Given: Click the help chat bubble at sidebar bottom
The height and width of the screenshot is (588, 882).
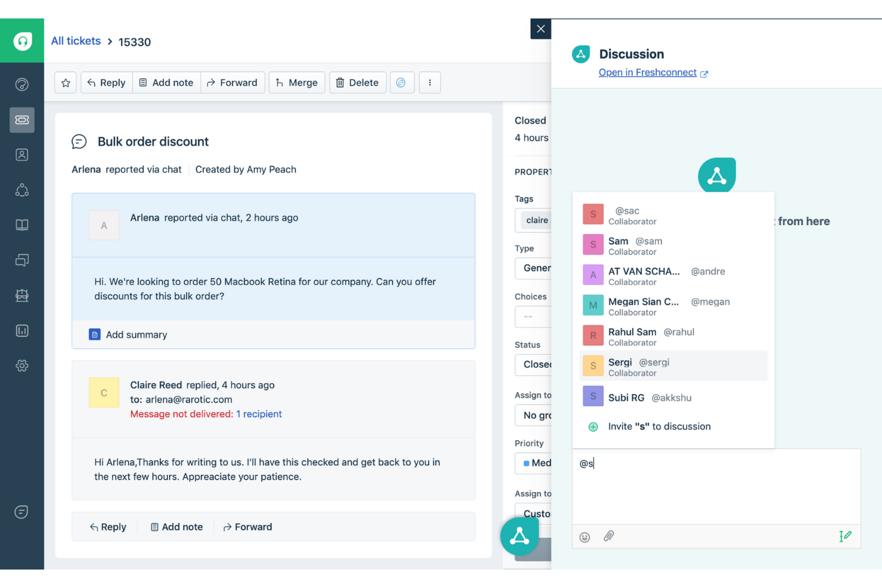Looking at the screenshot, I should tap(22, 512).
